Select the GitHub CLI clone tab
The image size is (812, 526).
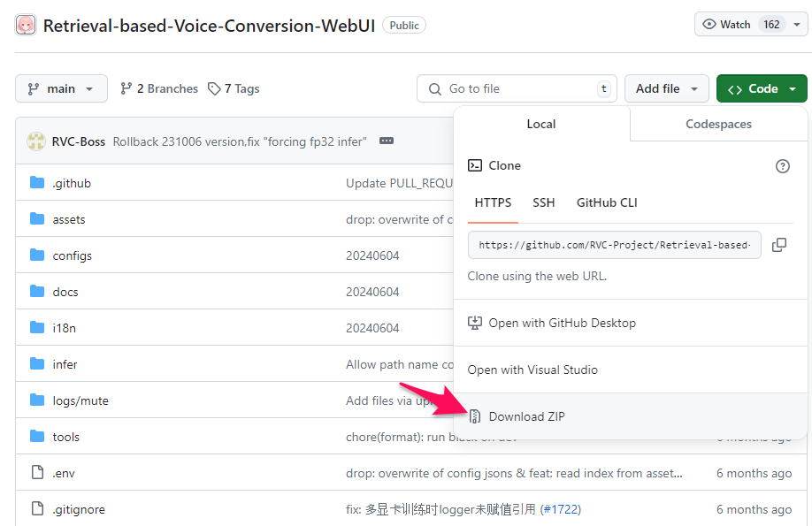(x=607, y=202)
